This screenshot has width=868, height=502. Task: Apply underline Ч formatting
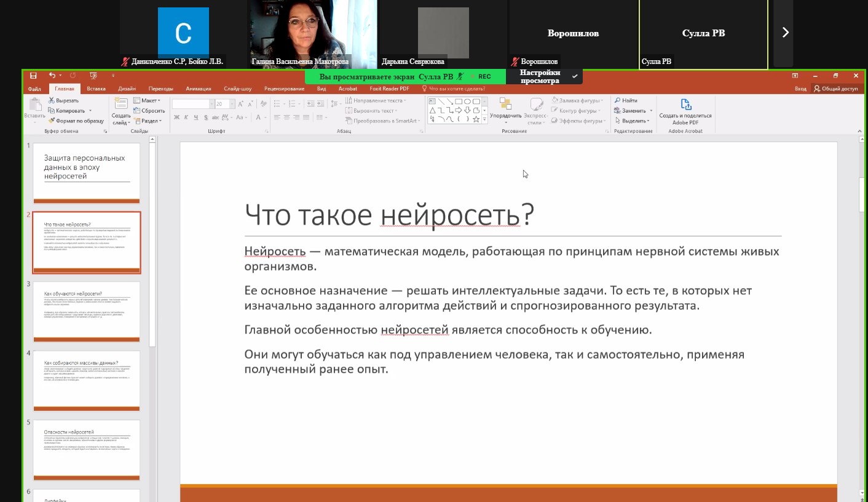point(196,118)
